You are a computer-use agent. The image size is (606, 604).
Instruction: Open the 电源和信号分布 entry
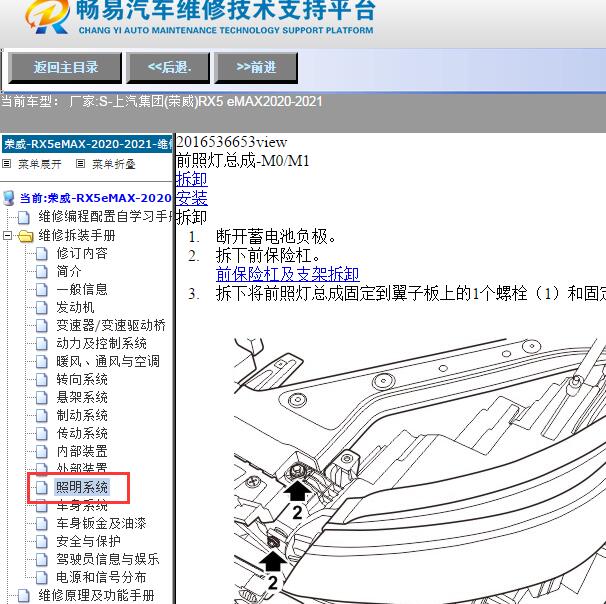point(101,578)
